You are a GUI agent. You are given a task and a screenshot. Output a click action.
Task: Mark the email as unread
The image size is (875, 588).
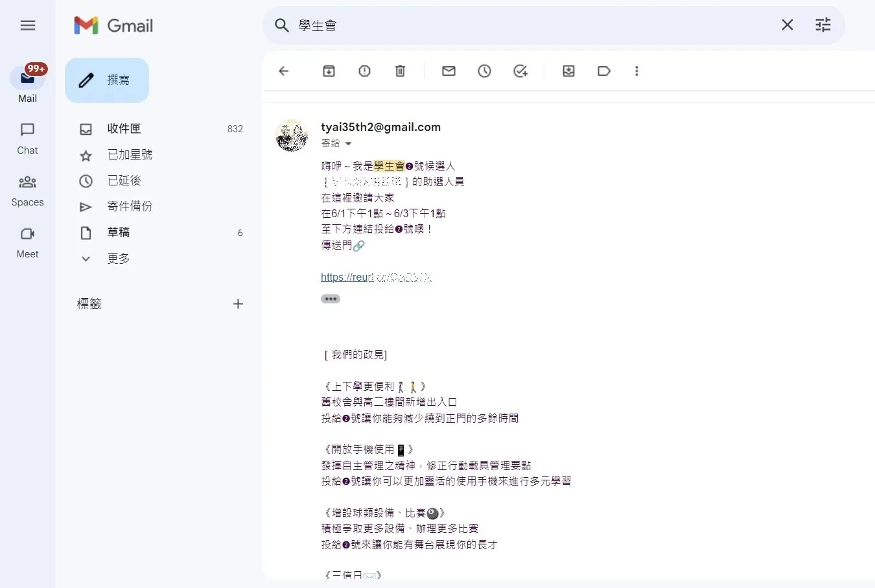coord(449,71)
